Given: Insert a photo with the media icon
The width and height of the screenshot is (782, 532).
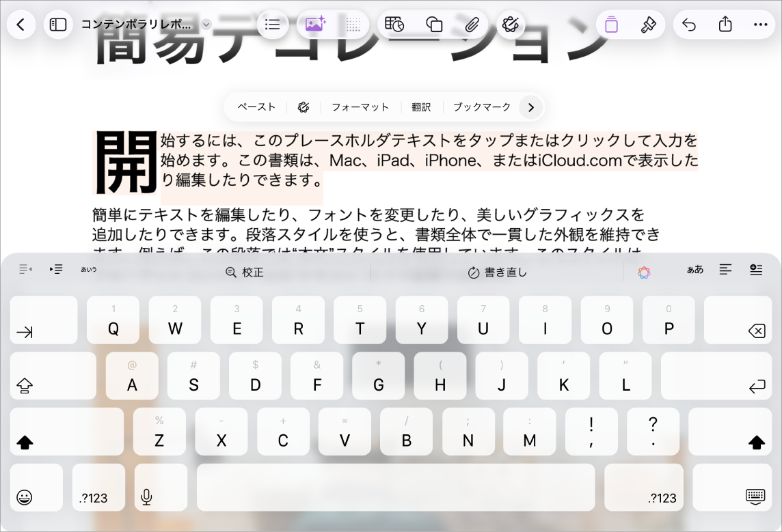Looking at the screenshot, I should [x=314, y=25].
